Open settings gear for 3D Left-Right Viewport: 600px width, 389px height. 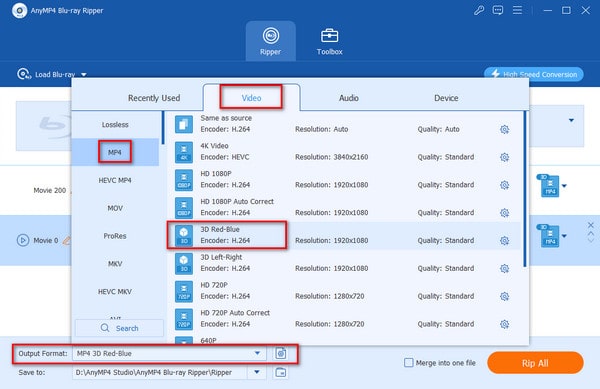(x=504, y=269)
